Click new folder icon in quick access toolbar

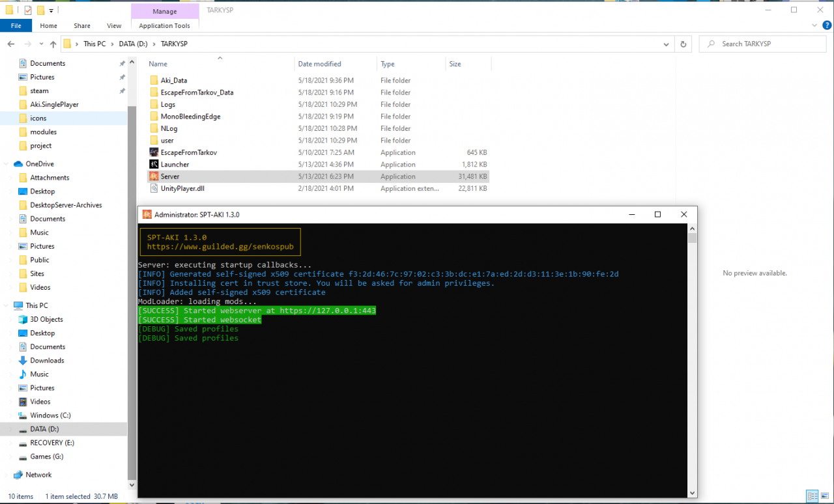pos(40,10)
